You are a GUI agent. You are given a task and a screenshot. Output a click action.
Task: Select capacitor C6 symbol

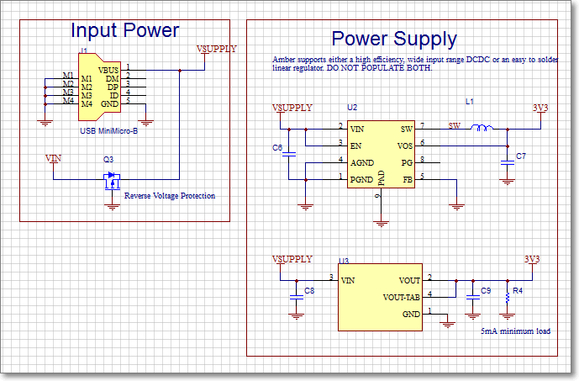pyautogui.click(x=289, y=154)
